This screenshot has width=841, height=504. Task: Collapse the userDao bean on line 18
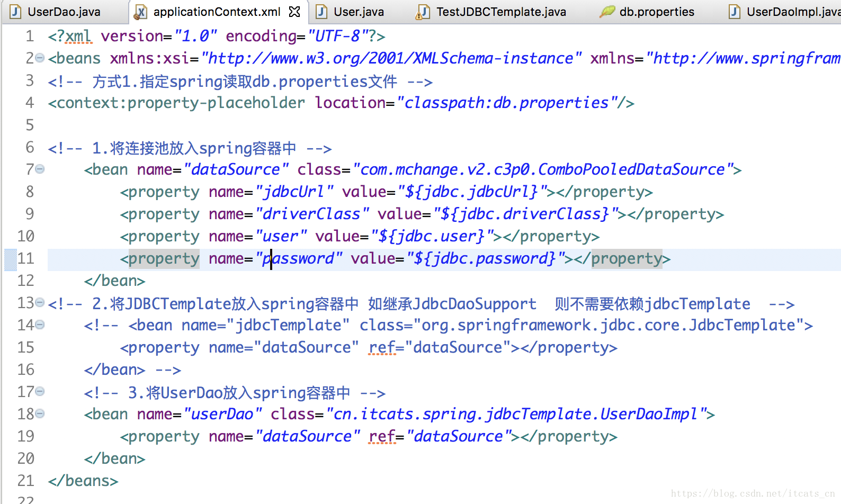[x=40, y=414]
